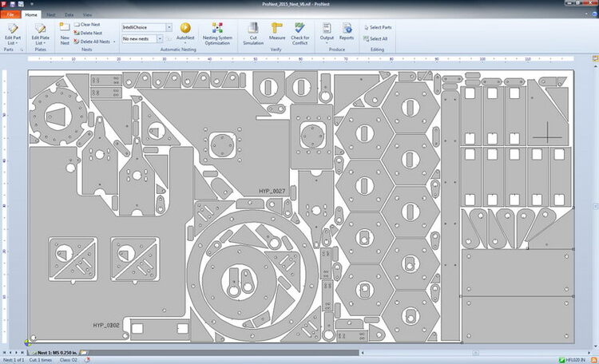
Task: Switch to the View ribbon tab
Action: (x=87, y=15)
